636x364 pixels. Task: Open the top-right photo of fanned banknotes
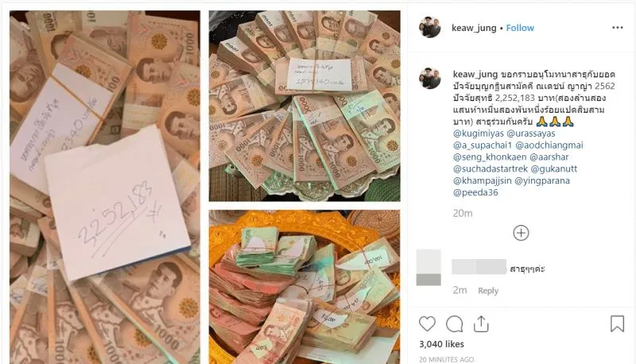304,106
